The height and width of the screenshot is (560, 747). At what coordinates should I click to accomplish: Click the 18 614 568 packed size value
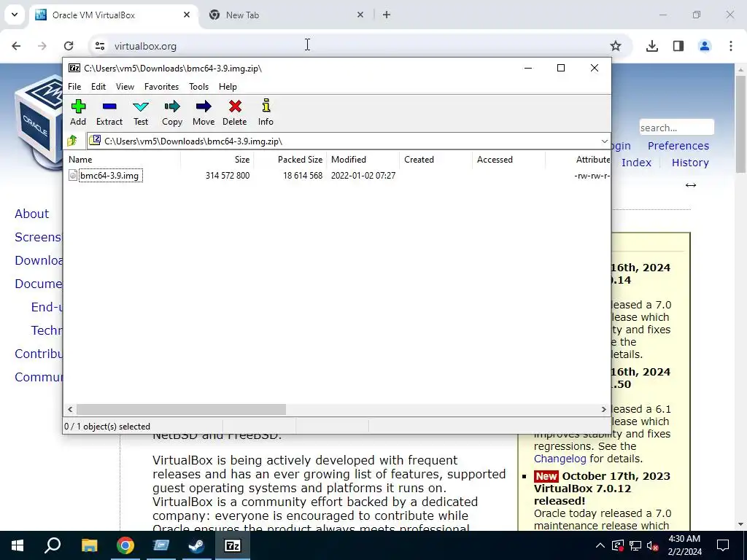303,176
